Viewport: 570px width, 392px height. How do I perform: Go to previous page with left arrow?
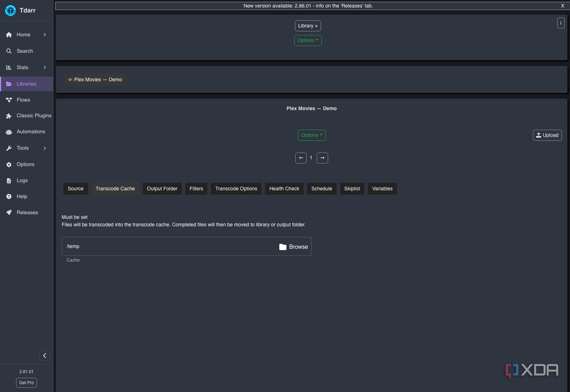[x=301, y=158]
